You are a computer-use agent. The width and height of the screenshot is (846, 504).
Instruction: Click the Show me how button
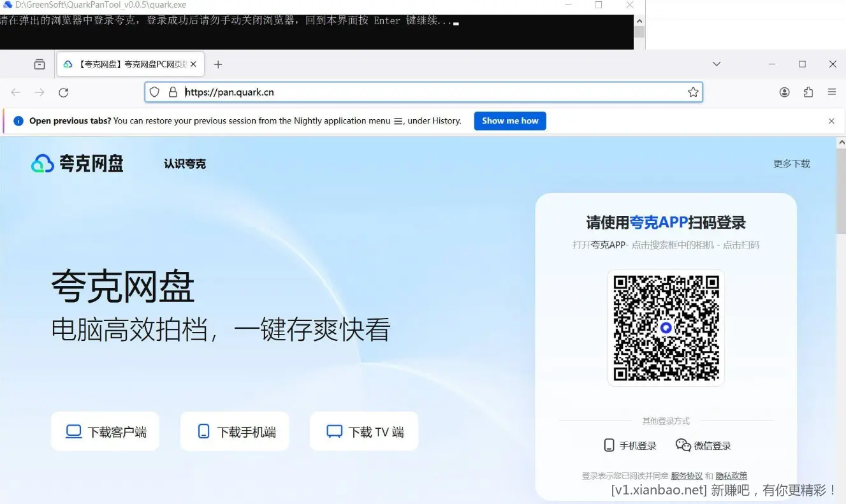[x=510, y=120]
